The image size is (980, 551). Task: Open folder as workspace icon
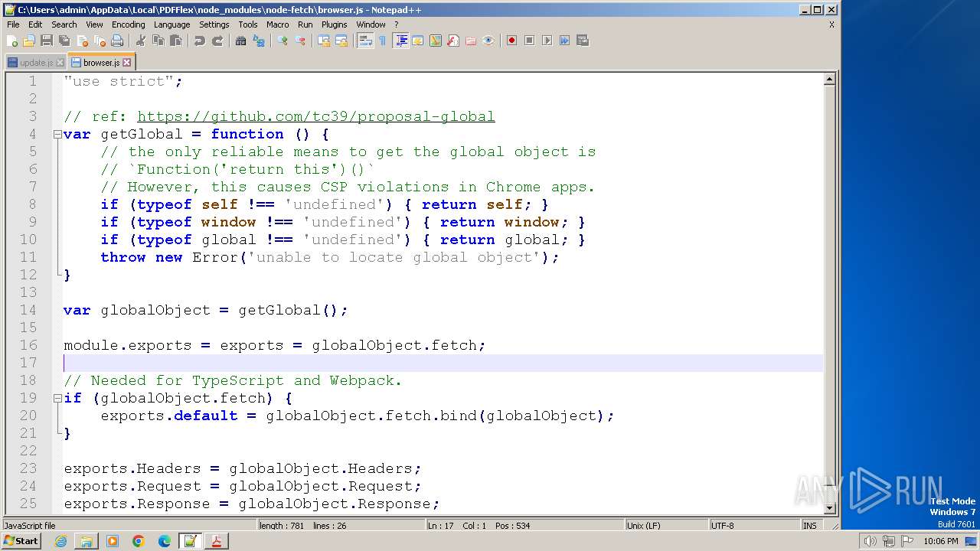[x=470, y=41]
